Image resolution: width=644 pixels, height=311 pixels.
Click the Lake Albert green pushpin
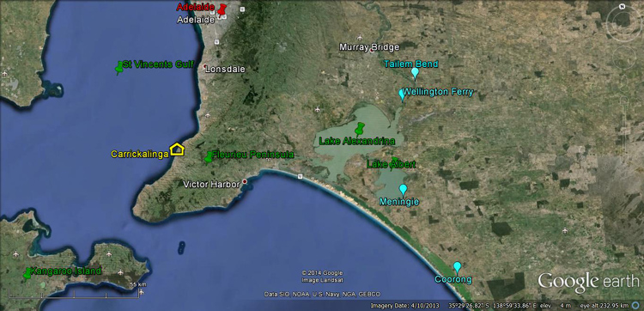[394, 163]
